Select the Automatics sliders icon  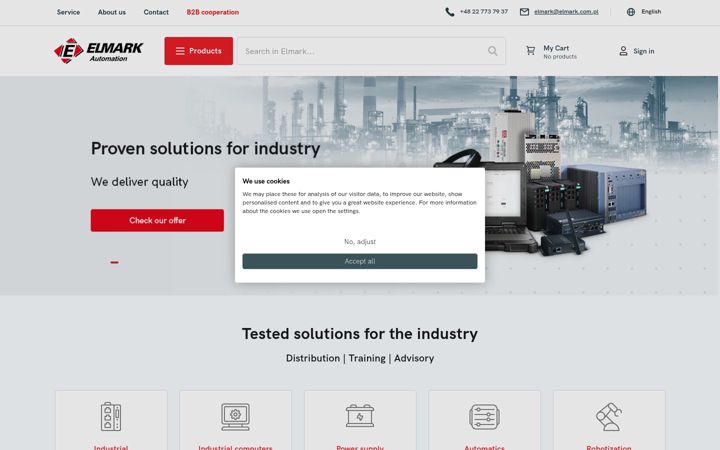coord(484,416)
